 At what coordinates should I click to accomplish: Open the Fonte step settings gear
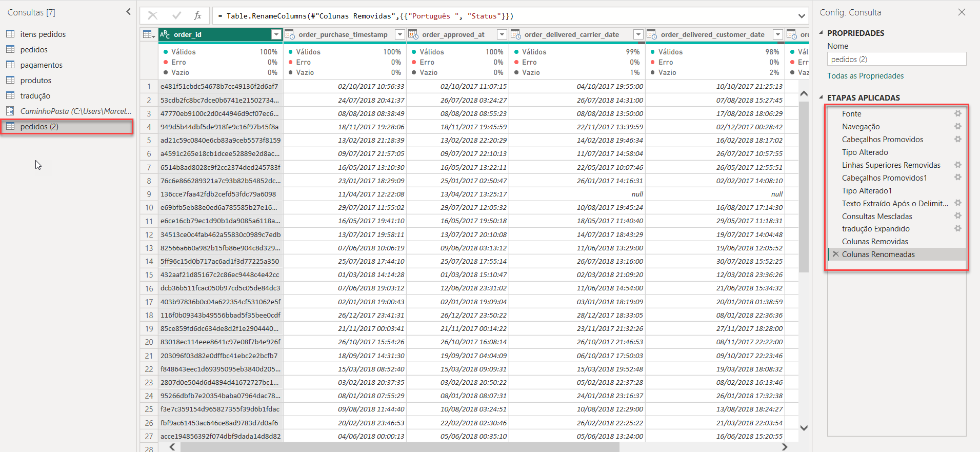pos(957,113)
